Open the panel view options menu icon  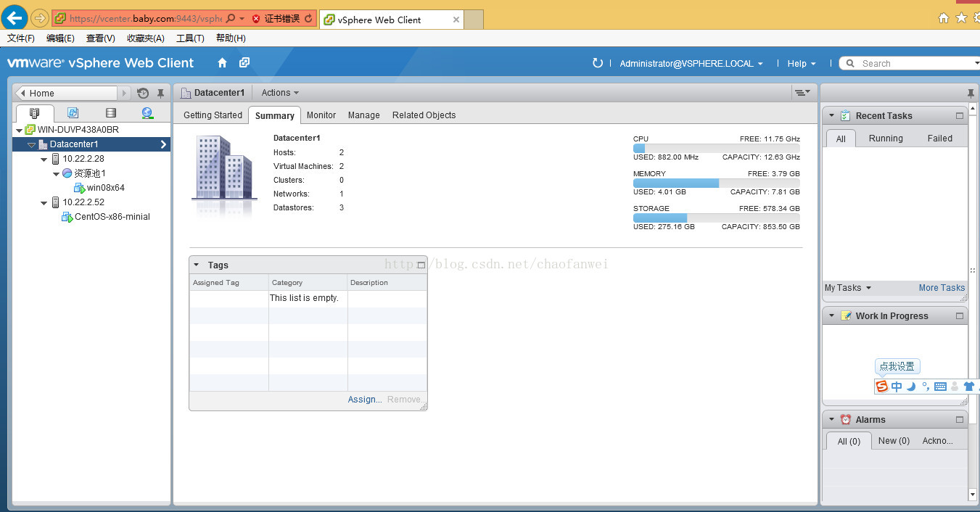tap(802, 92)
